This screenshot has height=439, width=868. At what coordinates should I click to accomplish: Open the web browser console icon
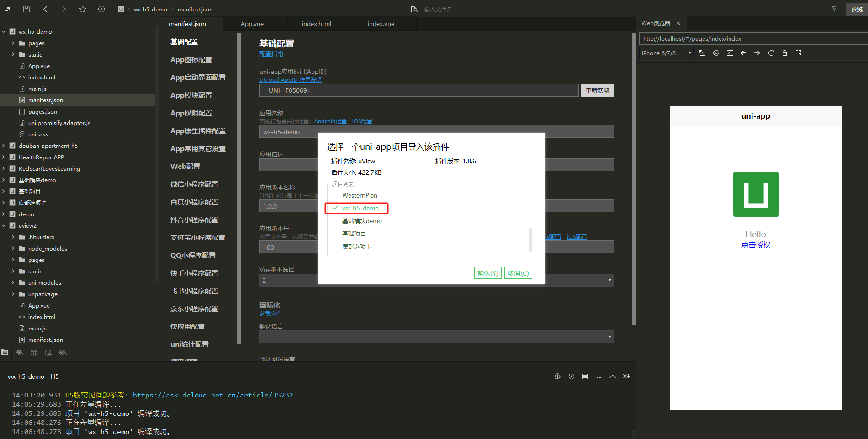click(x=730, y=53)
